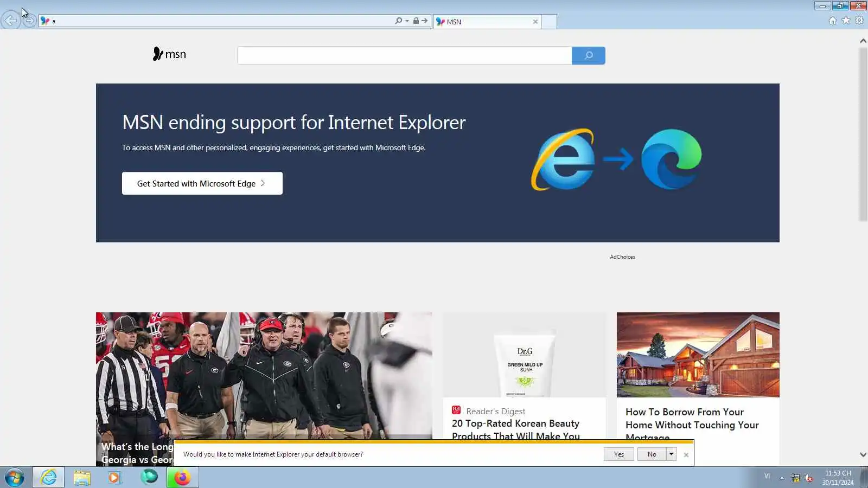The image size is (868, 488).
Task: Click the search magnifier in the address bar
Action: point(399,21)
